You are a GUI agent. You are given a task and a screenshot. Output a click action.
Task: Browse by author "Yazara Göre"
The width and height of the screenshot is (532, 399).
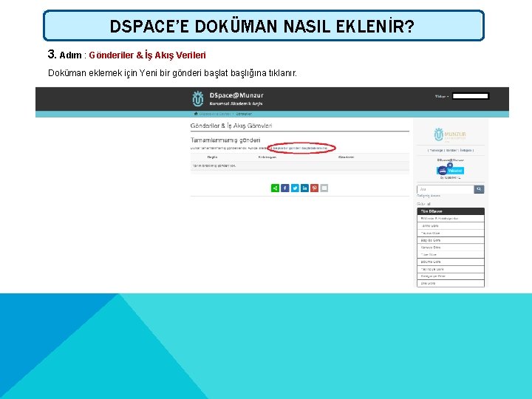451,233
